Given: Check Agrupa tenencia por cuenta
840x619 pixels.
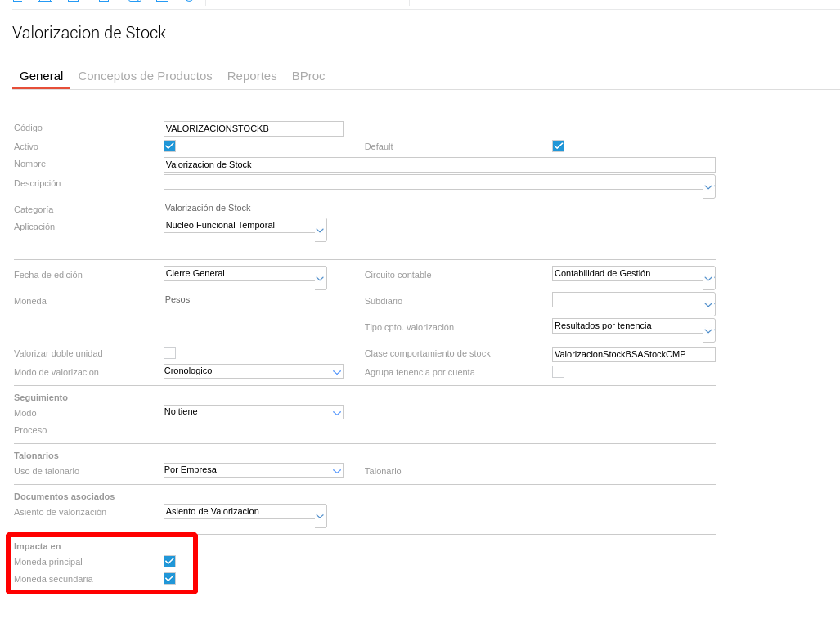Looking at the screenshot, I should click(558, 372).
